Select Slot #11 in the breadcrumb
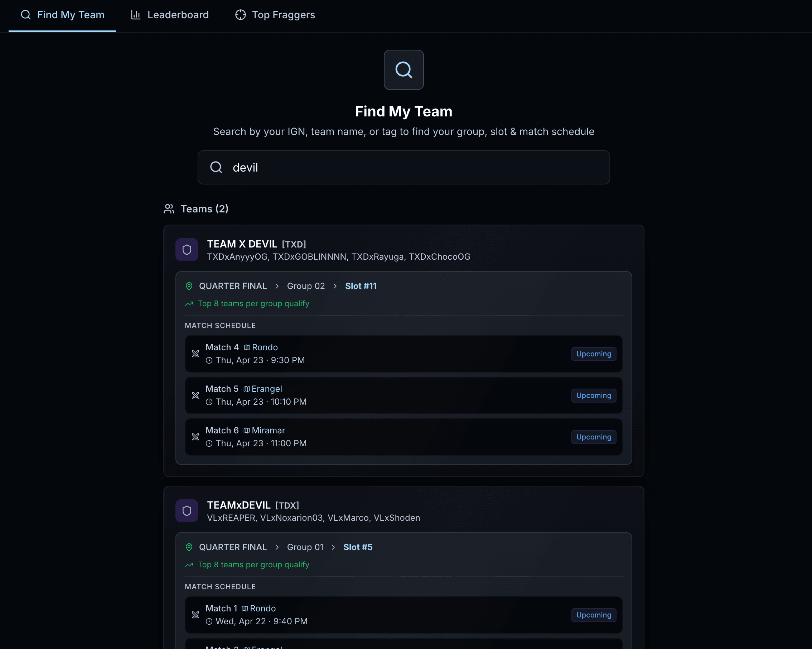812x649 pixels. point(361,286)
